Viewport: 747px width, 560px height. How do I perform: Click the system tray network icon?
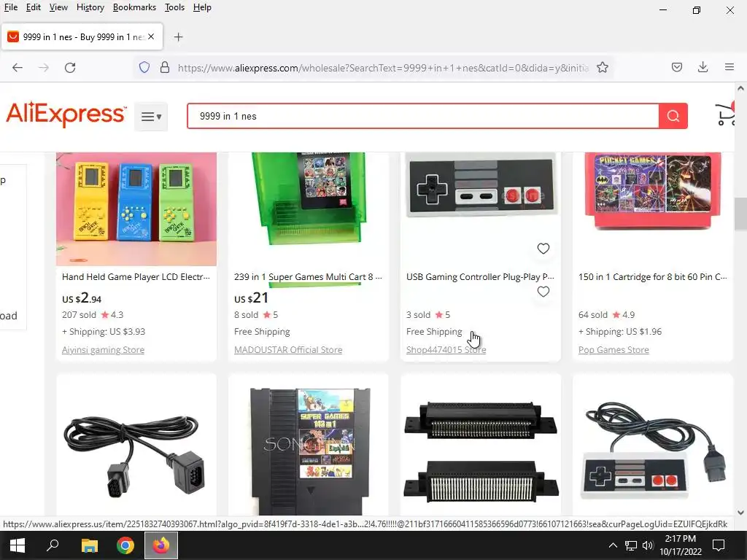point(631,545)
